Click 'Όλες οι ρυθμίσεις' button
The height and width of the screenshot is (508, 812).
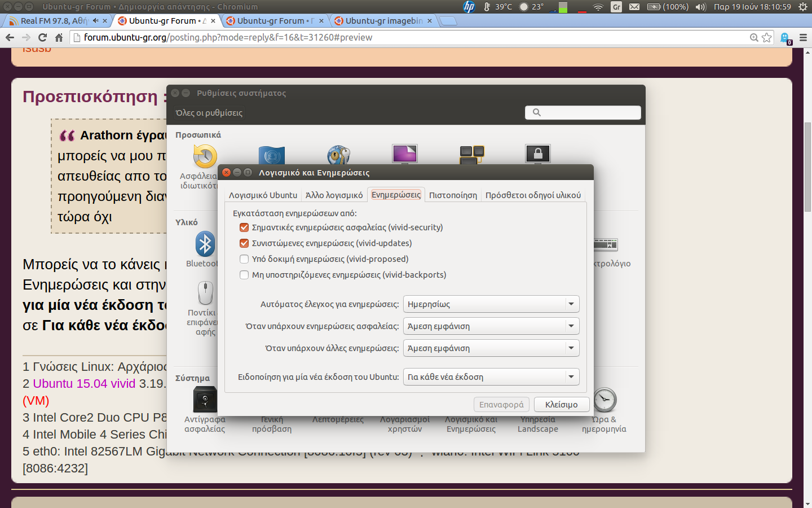tap(209, 113)
